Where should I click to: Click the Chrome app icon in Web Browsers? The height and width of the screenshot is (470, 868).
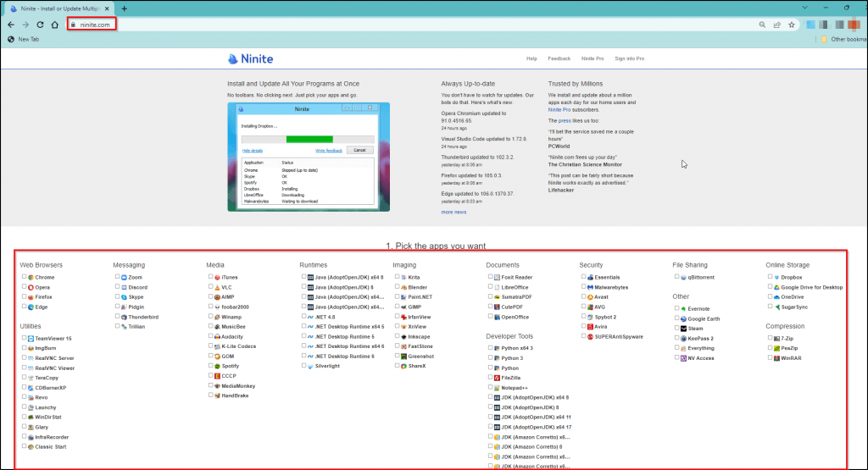click(x=31, y=278)
